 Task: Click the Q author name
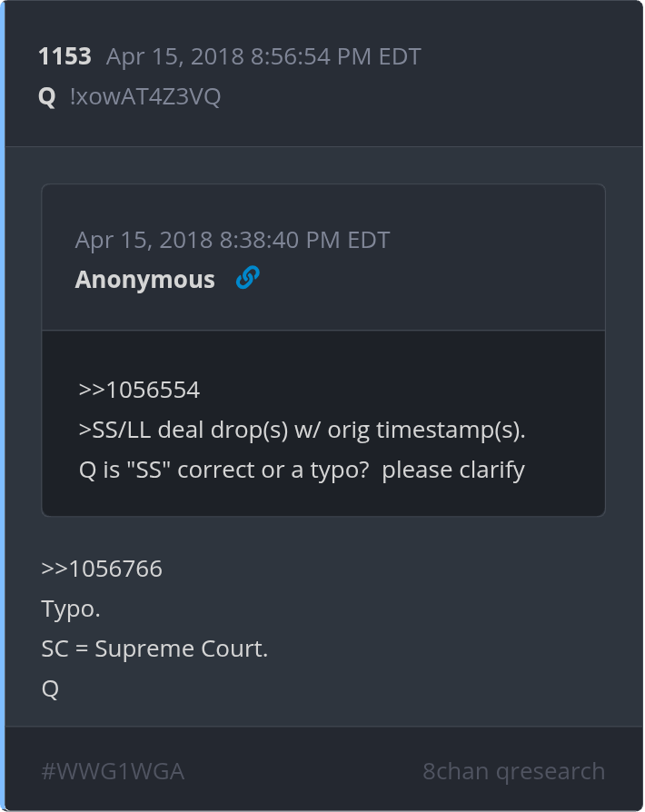47,97
